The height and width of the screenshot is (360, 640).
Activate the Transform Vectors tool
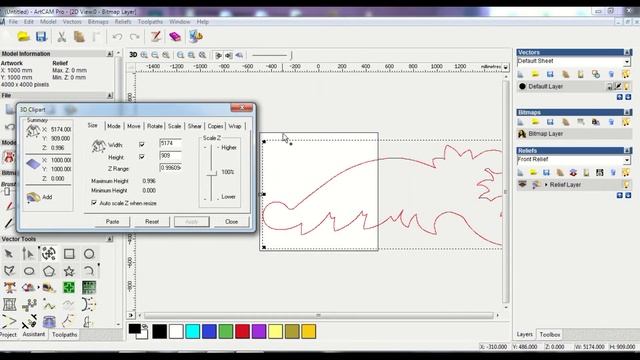(x=49, y=254)
